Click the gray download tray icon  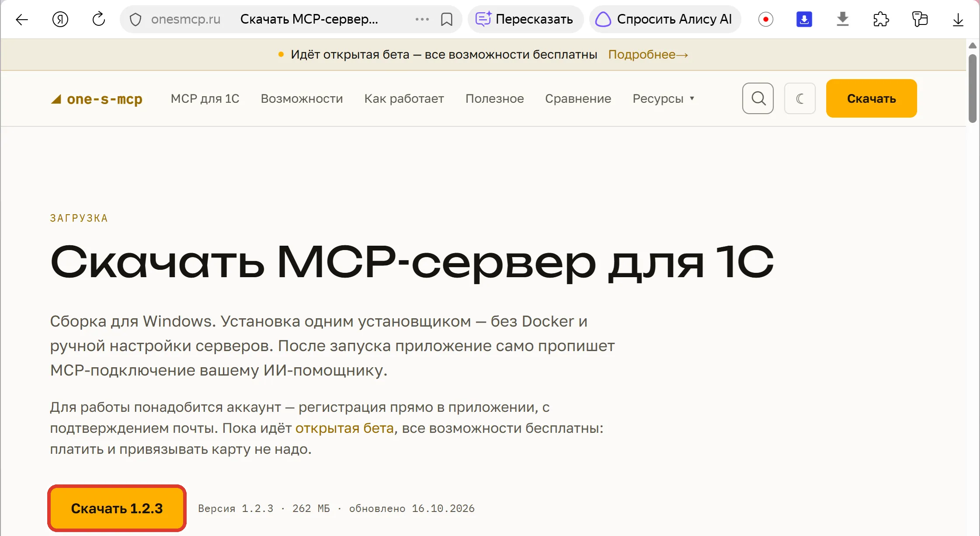pyautogui.click(x=843, y=19)
